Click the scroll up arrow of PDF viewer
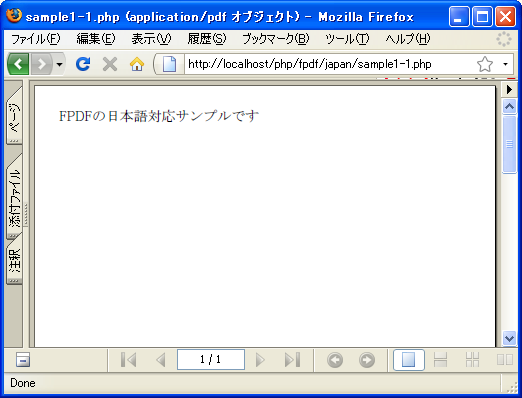This screenshot has height=398, width=522. [x=509, y=107]
